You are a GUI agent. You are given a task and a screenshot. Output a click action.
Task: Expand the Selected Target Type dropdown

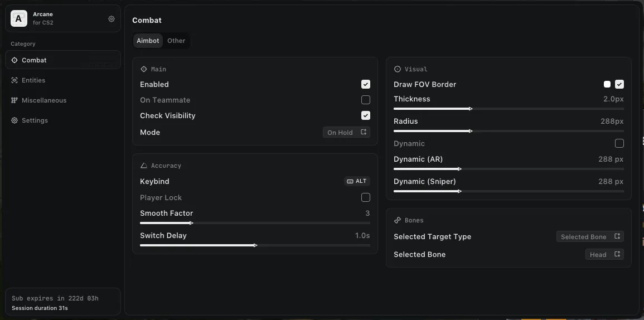[590, 237]
